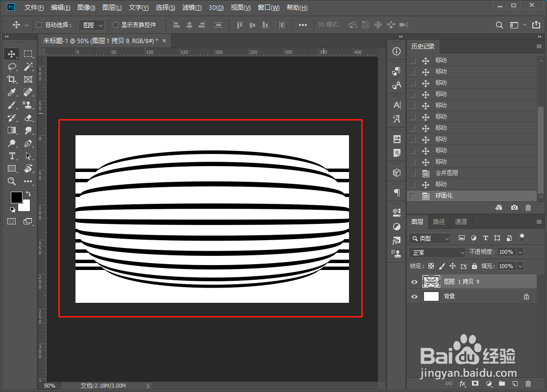Select the Magic Wand tool
547x392 pixels.
[x=28, y=67]
